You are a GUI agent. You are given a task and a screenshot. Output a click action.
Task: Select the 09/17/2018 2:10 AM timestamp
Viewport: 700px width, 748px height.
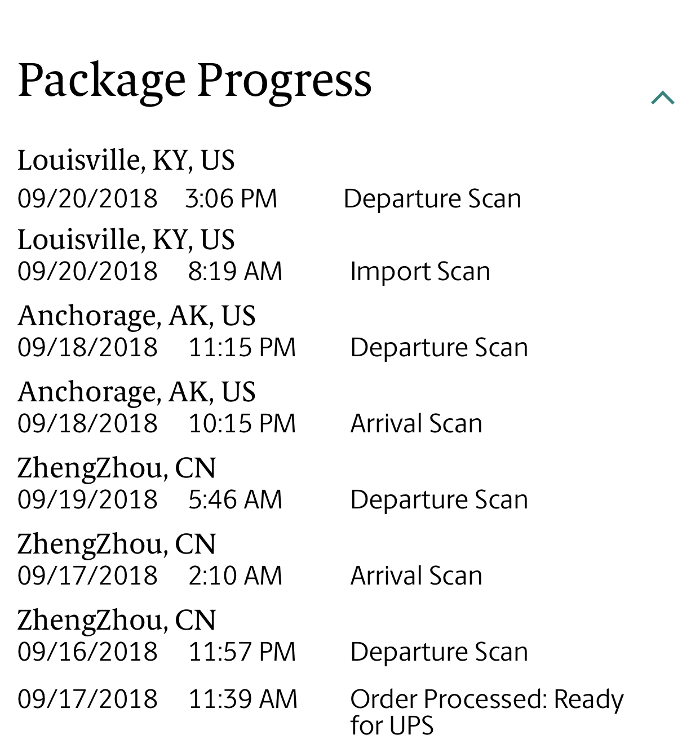point(150,576)
